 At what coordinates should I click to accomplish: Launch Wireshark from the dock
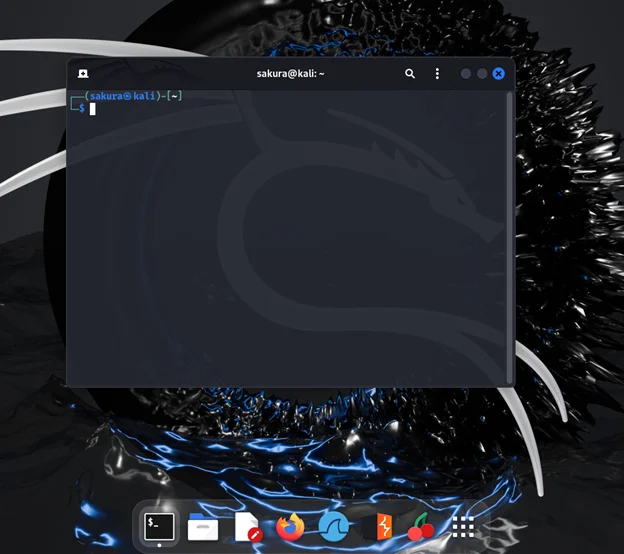coord(333,527)
